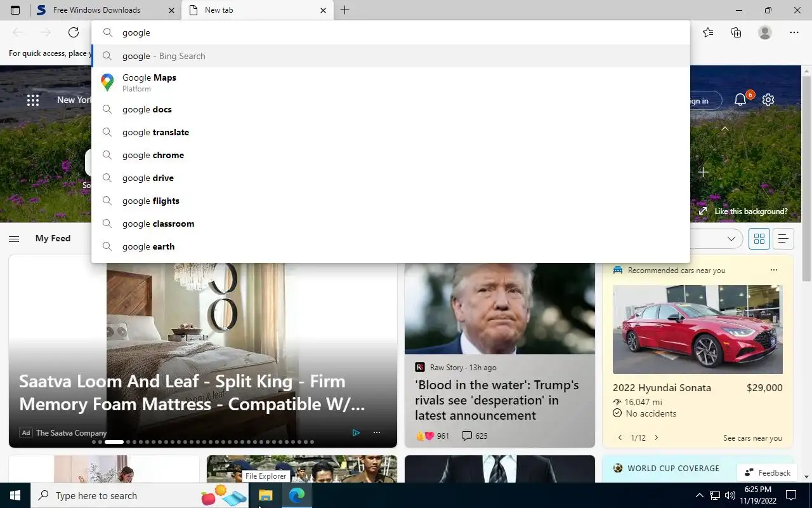
Task: Choose the google classroom suggestion
Action: (391, 224)
